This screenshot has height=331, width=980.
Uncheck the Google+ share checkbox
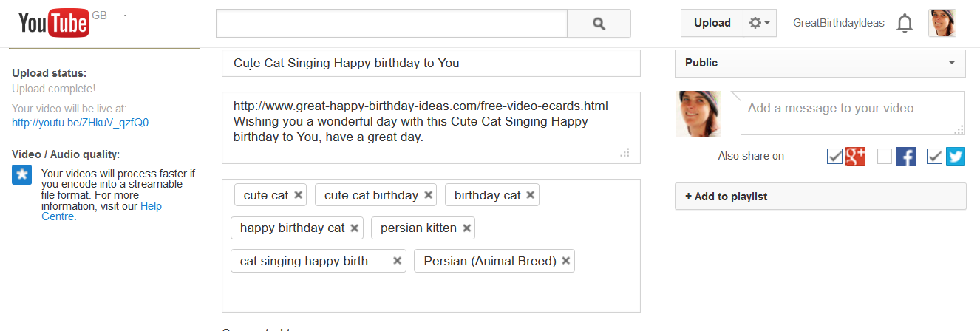point(834,157)
